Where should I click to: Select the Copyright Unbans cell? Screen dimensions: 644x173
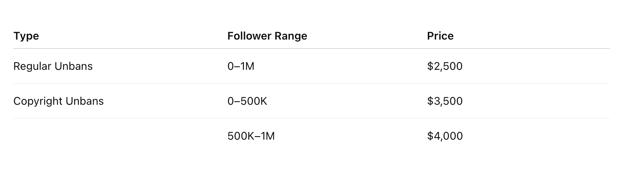[59, 101]
